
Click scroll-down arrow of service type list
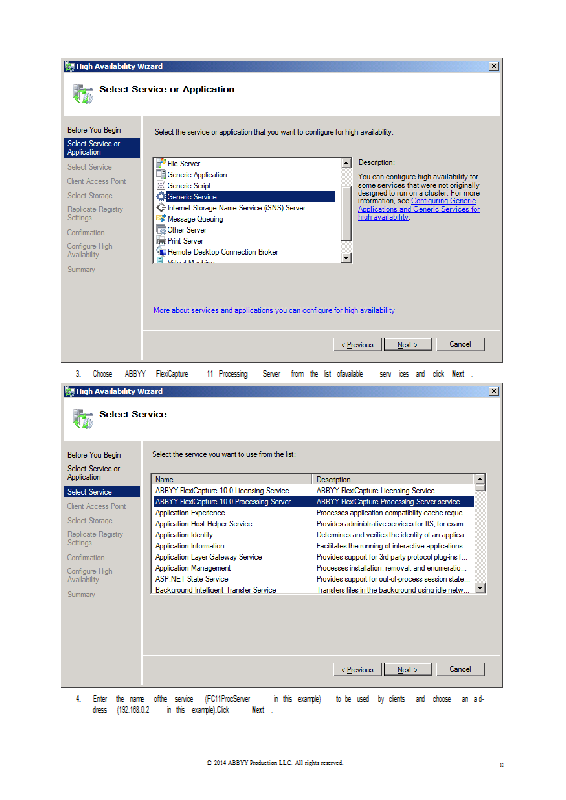click(x=347, y=258)
